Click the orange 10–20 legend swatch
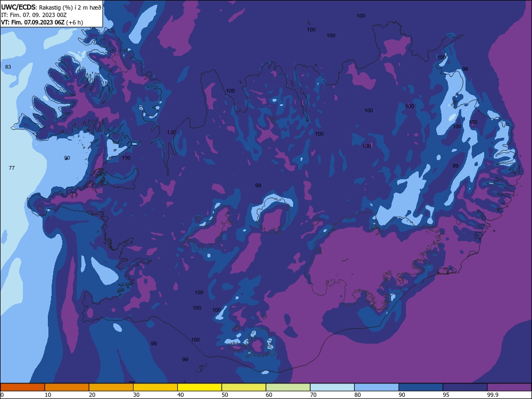Image resolution: width=532 pixels, height=399 pixels. (67, 387)
